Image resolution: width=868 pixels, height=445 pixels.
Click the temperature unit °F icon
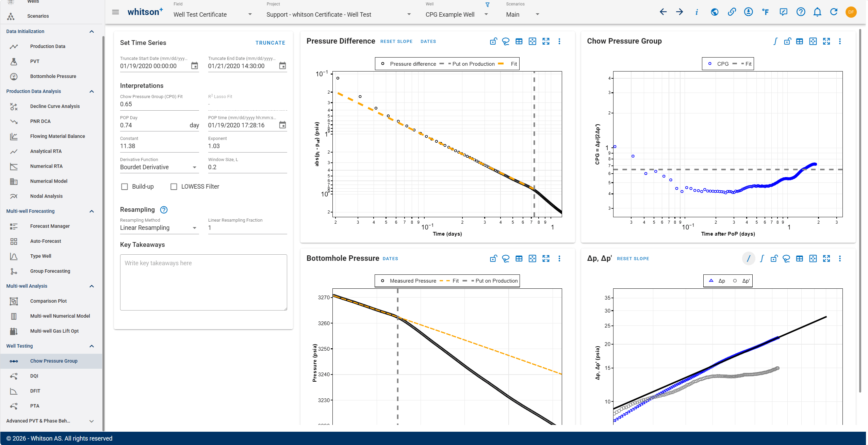765,12
